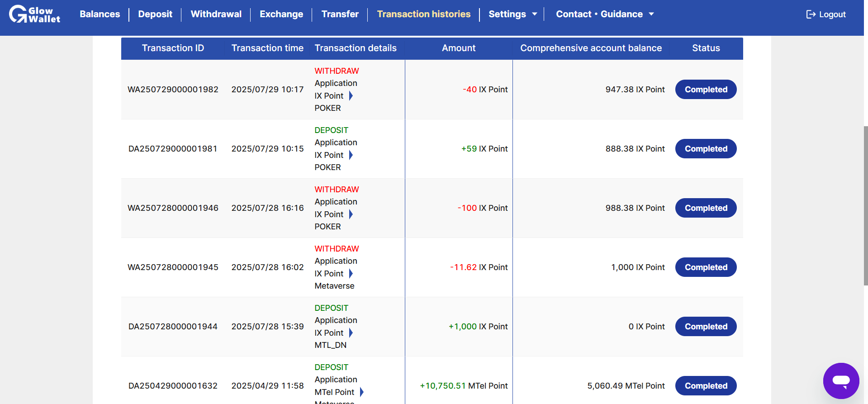Select Transaction histories in navigation

(424, 14)
